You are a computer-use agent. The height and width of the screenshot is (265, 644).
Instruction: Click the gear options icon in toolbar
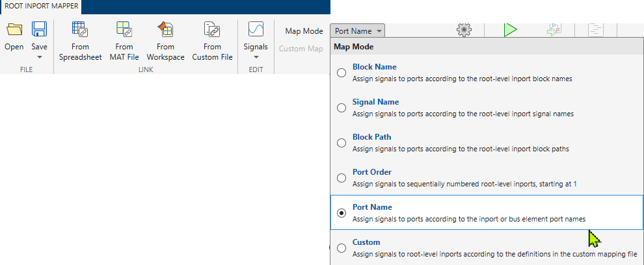click(464, 30)
